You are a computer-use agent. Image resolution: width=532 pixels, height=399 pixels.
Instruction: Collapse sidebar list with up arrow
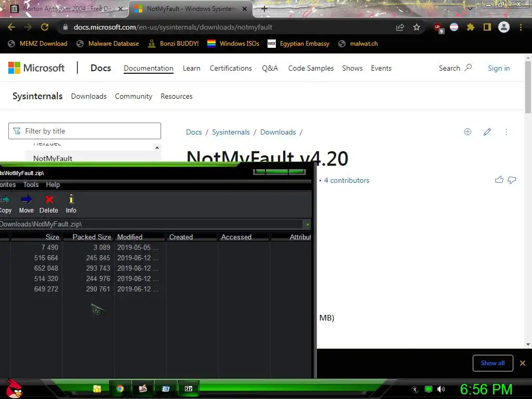pos(157,148)
